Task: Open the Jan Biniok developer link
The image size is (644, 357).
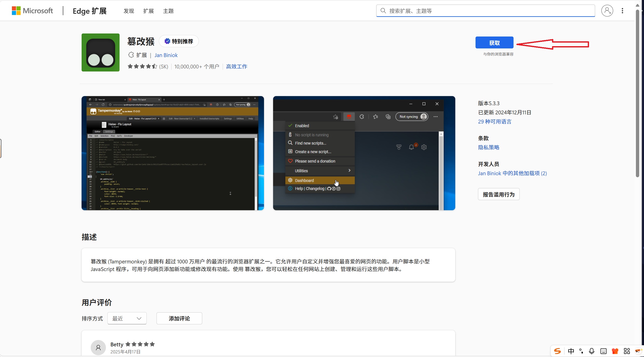Action: coord(166,55)
